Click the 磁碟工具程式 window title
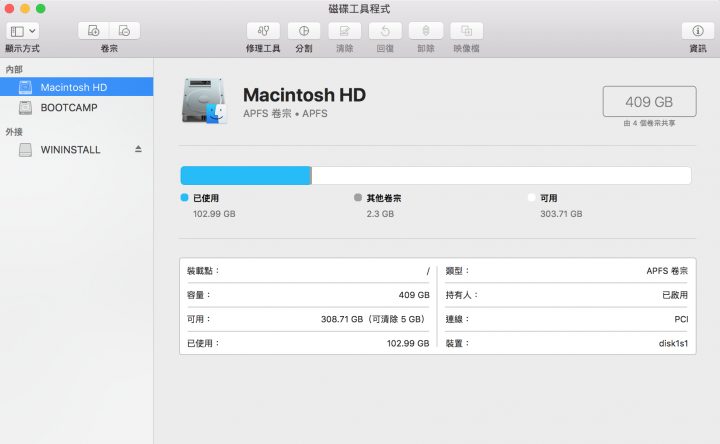 point(360,9)
